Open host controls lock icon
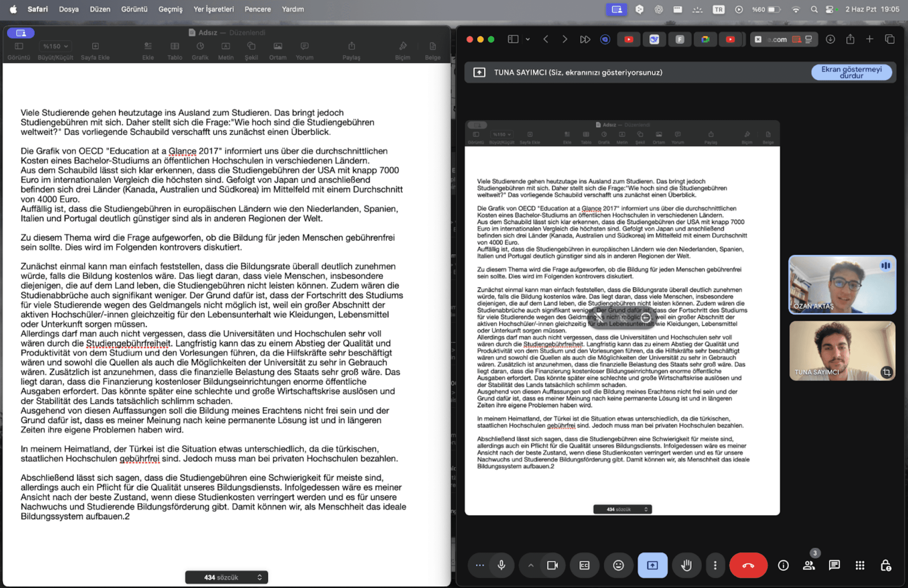Screen dimensions: 908x588 click(x=885, y=565)
